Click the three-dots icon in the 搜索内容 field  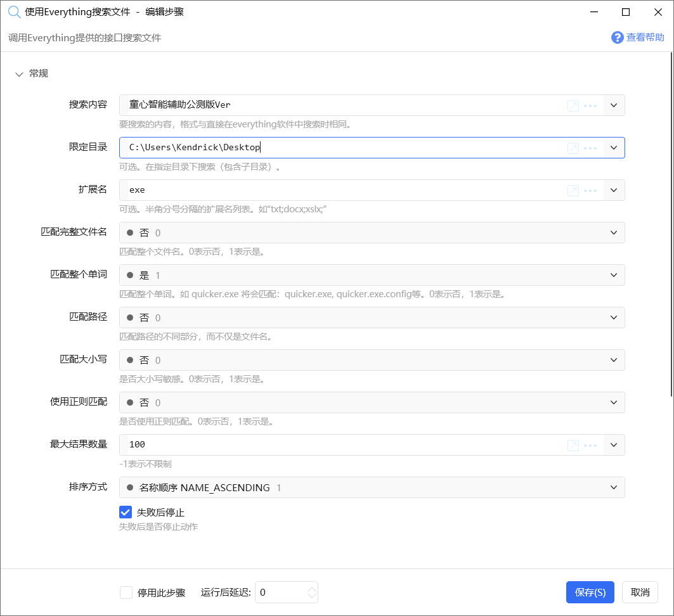point(590,106)
